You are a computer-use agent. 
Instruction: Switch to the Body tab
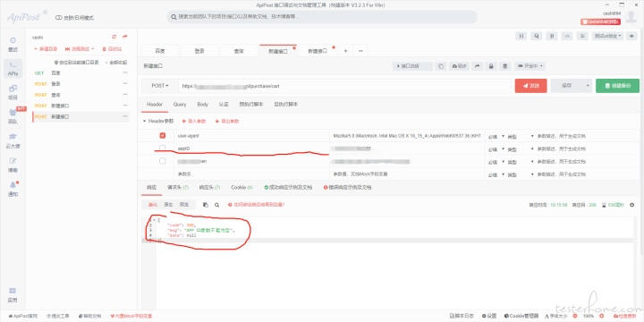point(202,105)
